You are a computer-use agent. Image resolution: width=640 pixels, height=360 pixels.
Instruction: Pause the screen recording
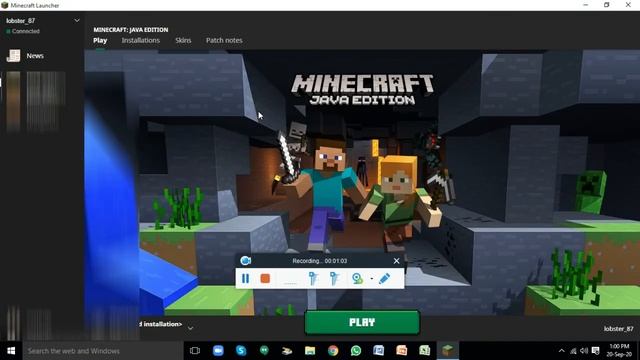coord(245,278)
